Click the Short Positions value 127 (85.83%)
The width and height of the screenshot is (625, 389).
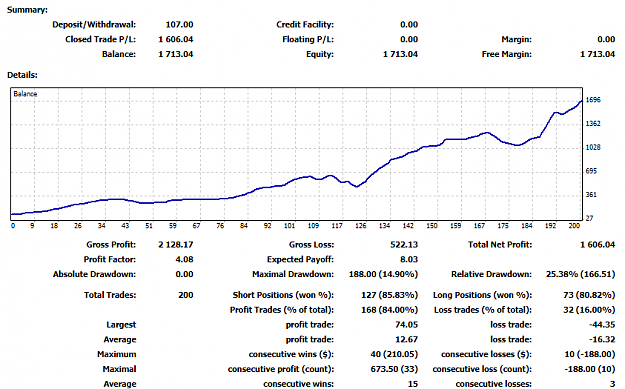(x=389, y=295)
